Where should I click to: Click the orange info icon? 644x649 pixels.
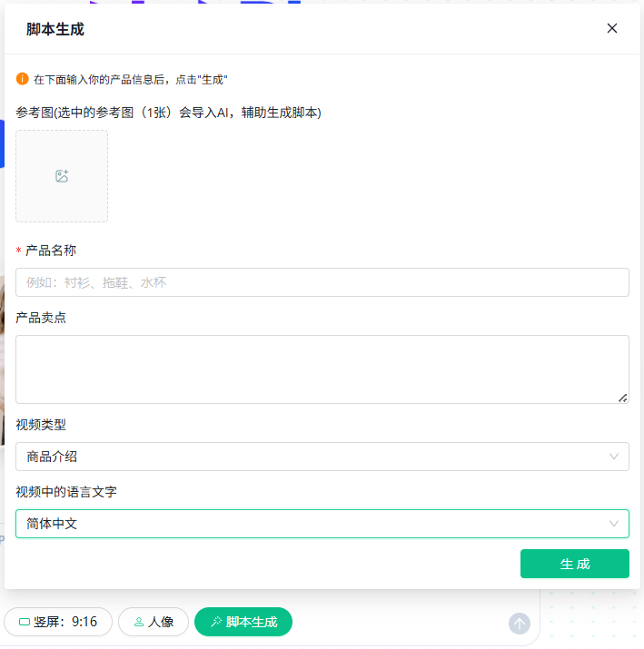point(23,79)
